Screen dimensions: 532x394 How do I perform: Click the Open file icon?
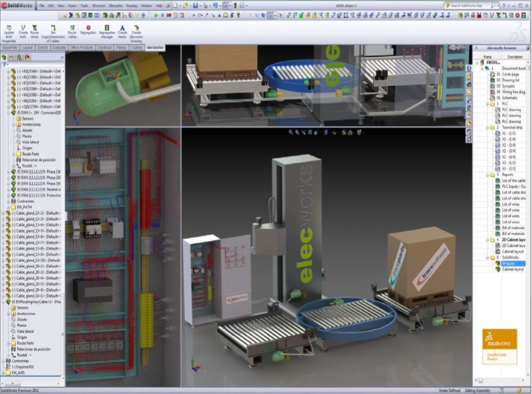coord(185,6)
